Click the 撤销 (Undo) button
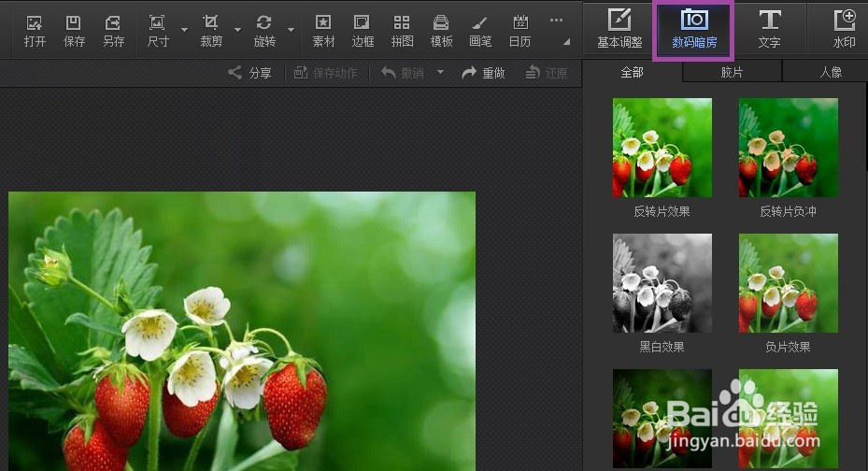Screen dimensions: 868x471 pos(403,73)
